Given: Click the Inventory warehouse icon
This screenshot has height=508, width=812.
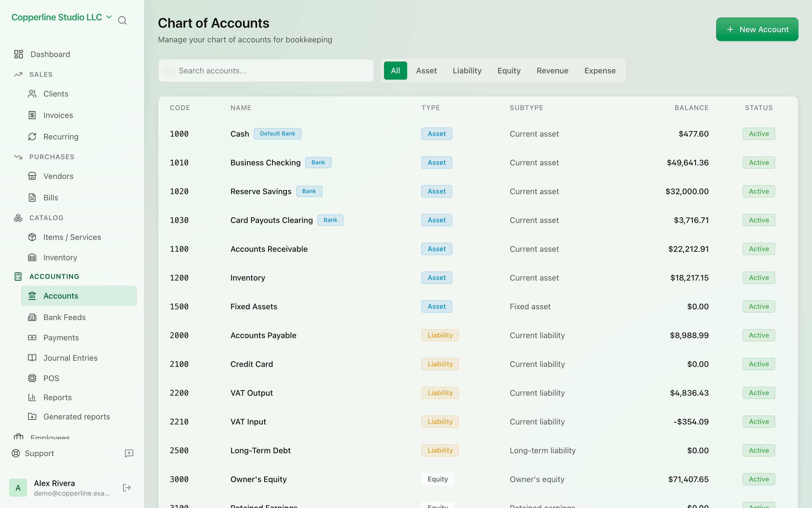Looking at the screenshot, I should [32, 257].
